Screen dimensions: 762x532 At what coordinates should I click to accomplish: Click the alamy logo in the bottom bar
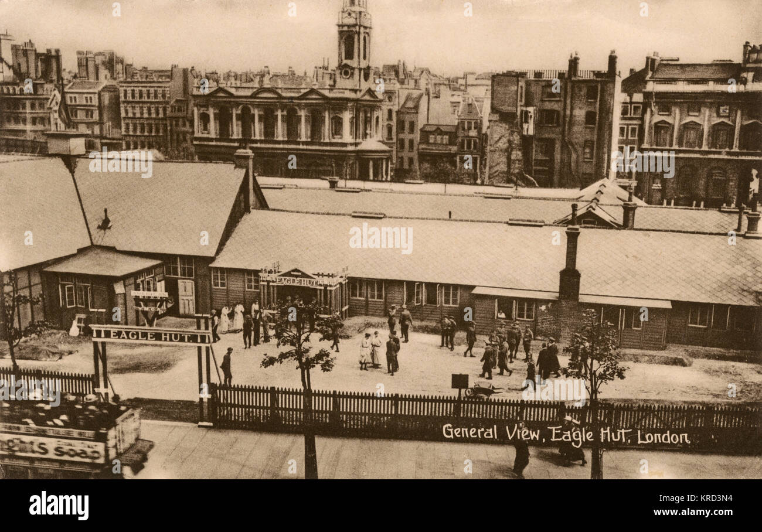click(59, 505)
